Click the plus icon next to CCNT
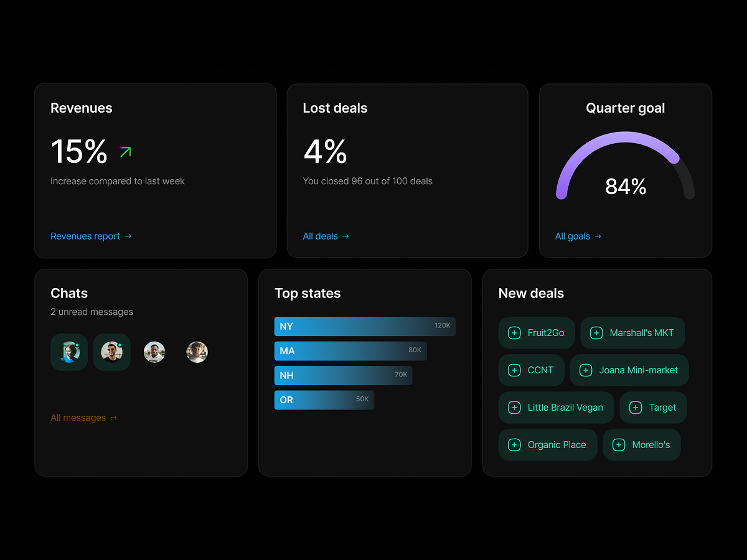 (514, 370)
